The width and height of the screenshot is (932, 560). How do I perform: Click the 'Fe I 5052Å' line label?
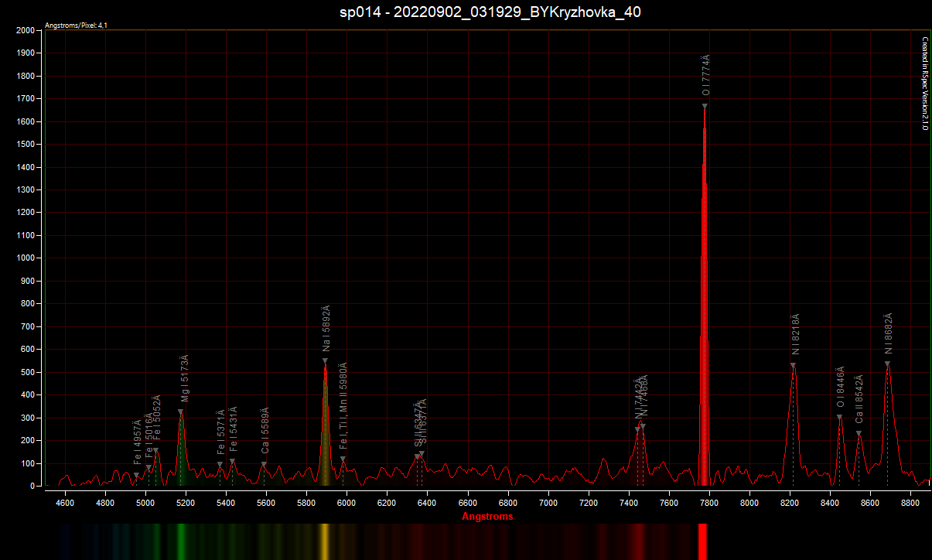point(157,418)
